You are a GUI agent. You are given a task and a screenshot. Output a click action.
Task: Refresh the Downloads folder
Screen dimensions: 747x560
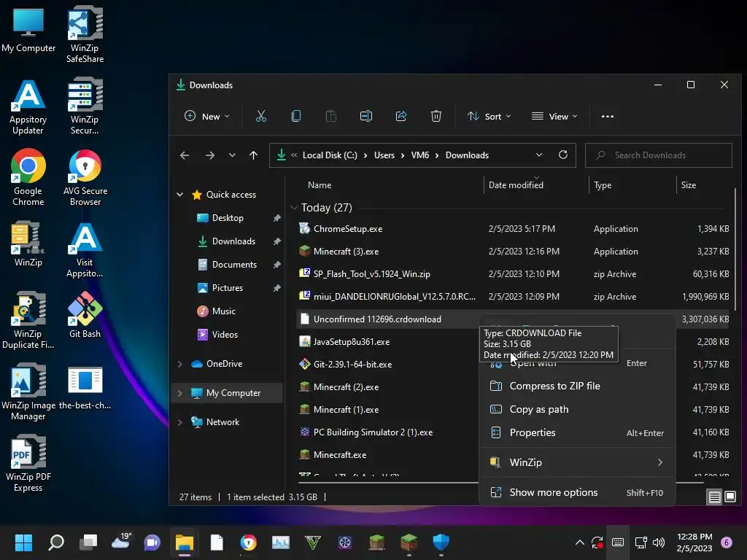click(563, 155)
